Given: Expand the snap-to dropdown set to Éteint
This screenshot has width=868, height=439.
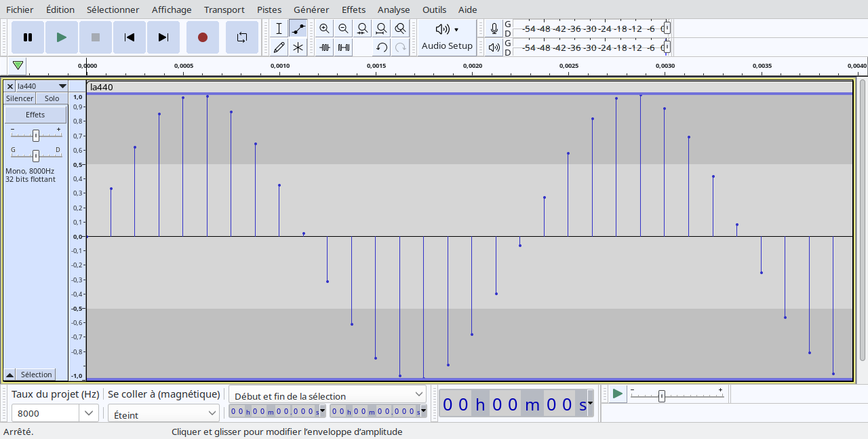Looking at the screenshot, I should click(212, 413).
